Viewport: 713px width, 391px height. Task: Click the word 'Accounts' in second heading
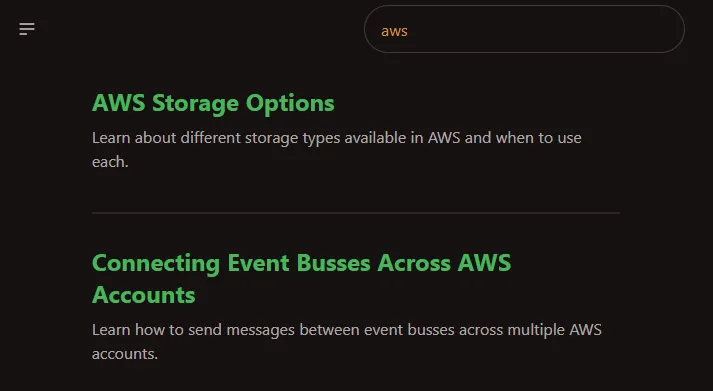coord(144,295)
